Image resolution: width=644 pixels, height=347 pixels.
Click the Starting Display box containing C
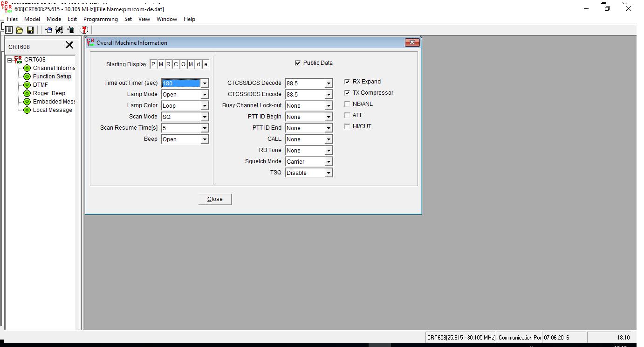click(176, 64)
